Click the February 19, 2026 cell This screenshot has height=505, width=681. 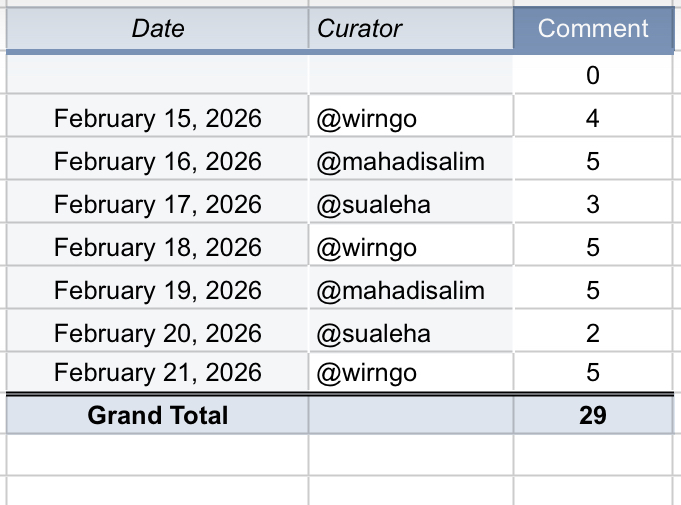pyautogui.click(x=158, y=290)
